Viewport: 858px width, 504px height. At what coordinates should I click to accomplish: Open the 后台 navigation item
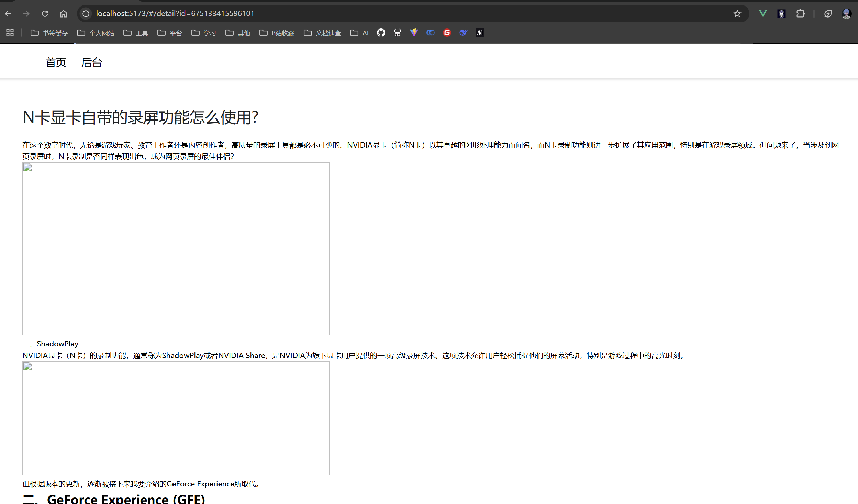coord(91,62)
